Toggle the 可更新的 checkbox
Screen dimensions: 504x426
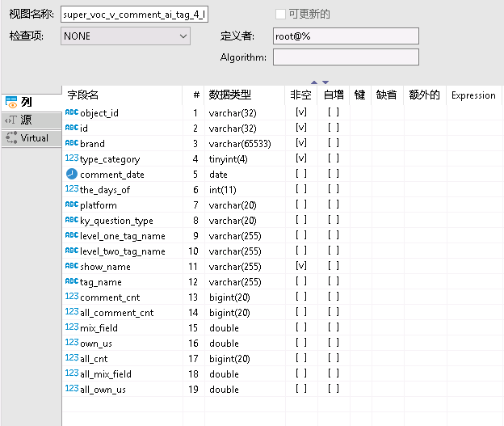pos(280,15)
